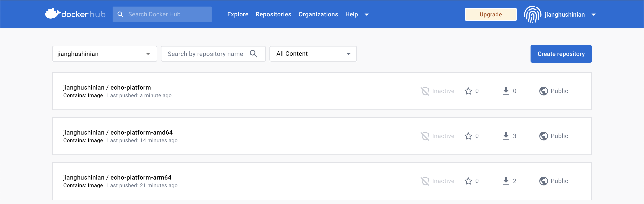Click the download icon for echo-platform-arm64

[506, 181]
